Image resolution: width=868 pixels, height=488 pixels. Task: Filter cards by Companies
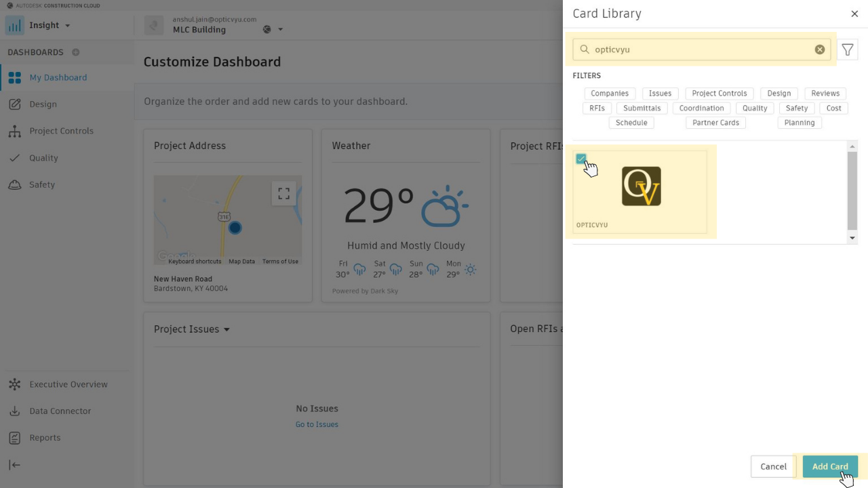click(610, 94)
